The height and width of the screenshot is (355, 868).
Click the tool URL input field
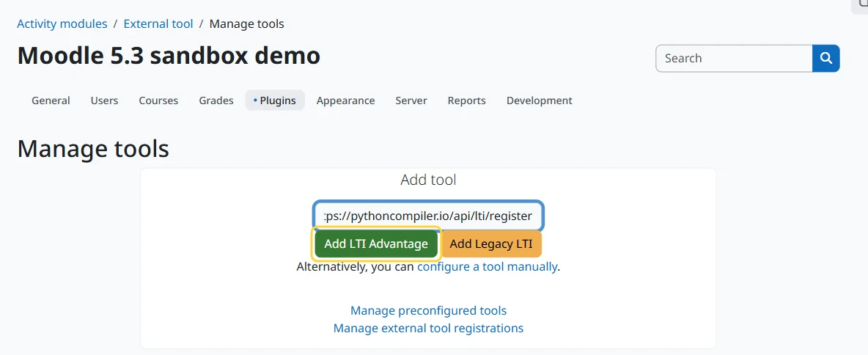pos(428,216)
